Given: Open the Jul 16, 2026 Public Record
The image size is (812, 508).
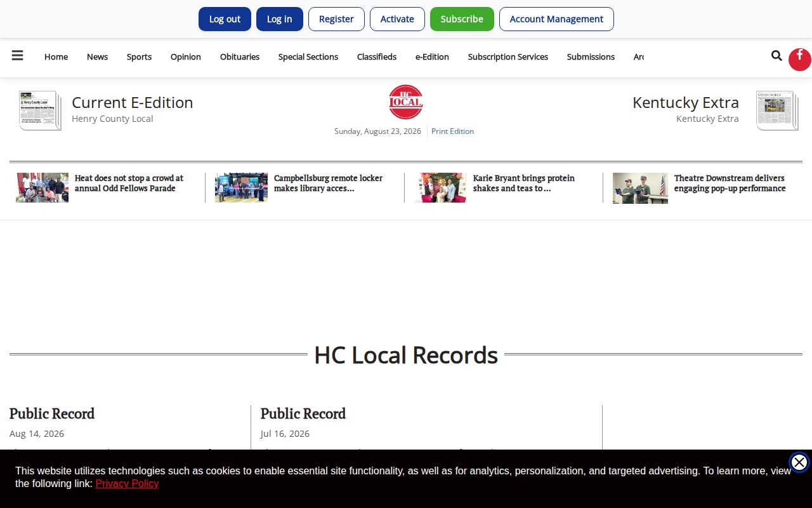Looking at the screenshot, I should click(303, 413).
